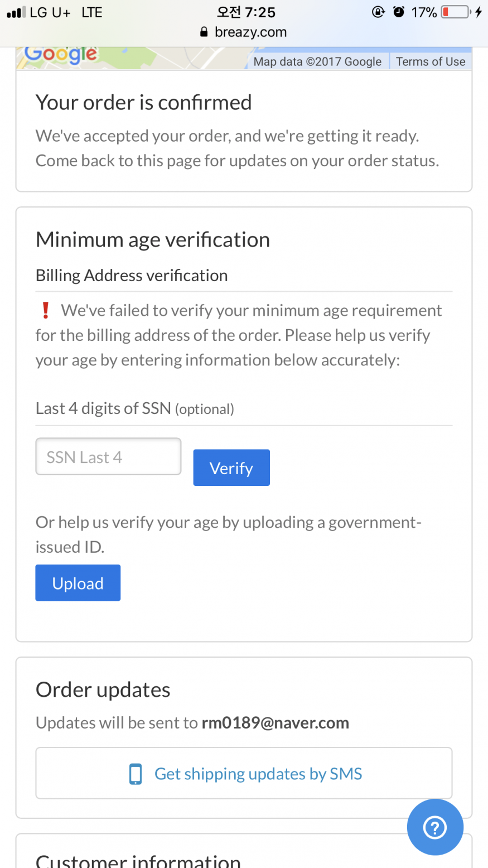Tap the battery icon in status bar
This screenshot has width=488, height=868.
[x=456, y=12]
